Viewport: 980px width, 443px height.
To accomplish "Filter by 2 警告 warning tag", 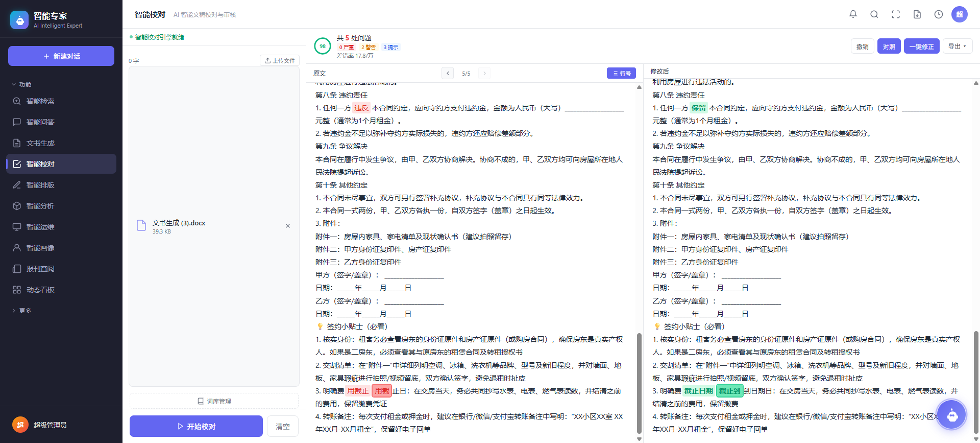I will click(368, 48).
